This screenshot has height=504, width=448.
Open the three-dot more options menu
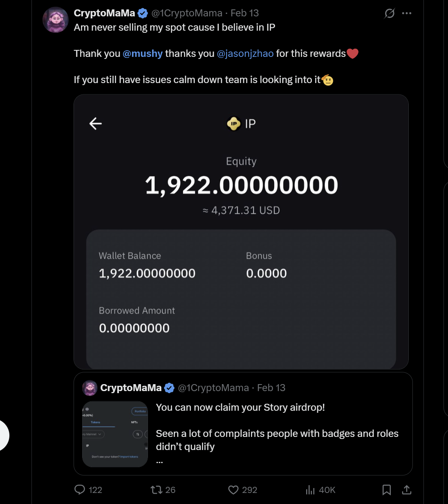coord(407,13)
